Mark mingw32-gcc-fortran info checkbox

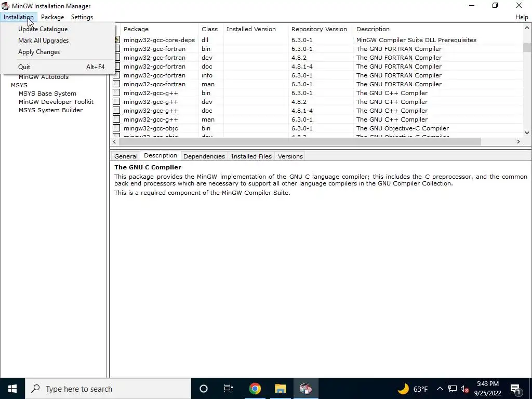click(x=116, y=75)
